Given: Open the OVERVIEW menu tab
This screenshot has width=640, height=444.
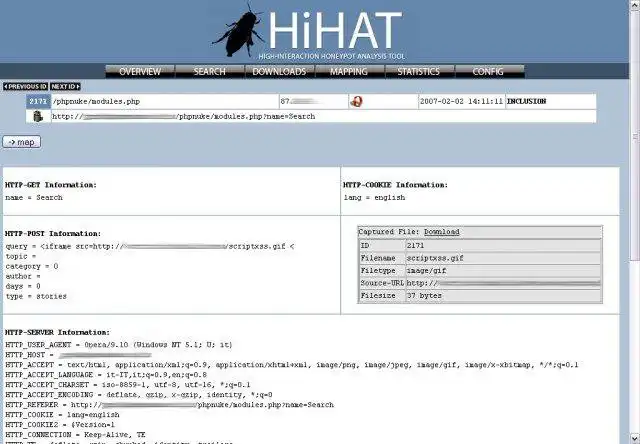Looking at the screenshot, I should coord(140,71).
